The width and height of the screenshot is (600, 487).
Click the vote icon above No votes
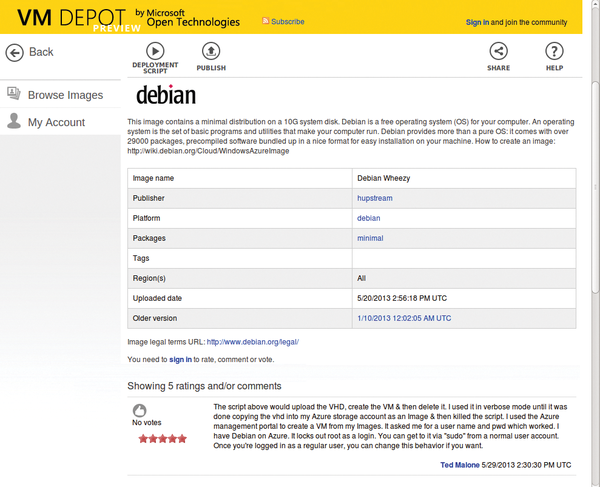(x=139, y=410)
